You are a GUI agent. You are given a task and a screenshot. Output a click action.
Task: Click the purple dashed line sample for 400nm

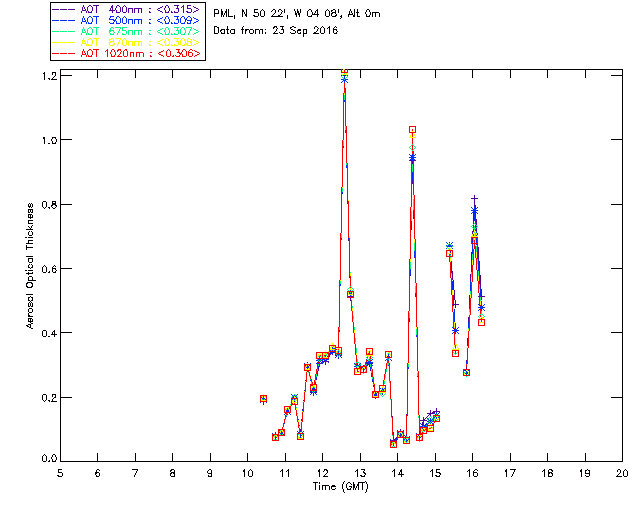pos(64,9)
